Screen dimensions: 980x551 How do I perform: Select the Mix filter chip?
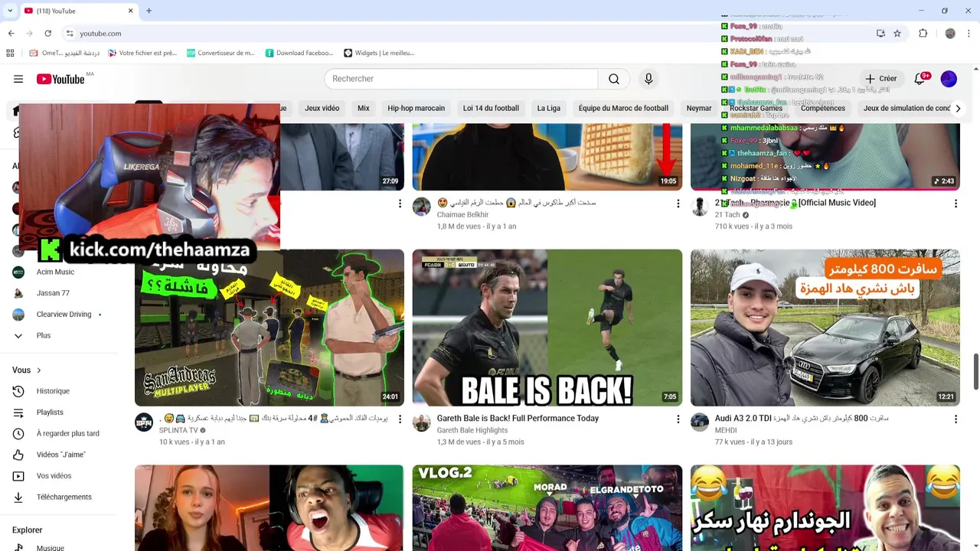click(364, 108)
